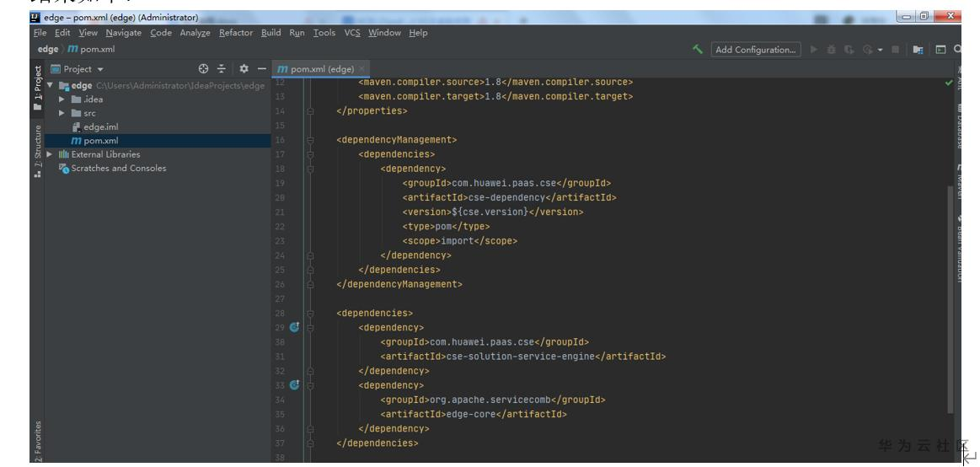This screenshot has height=467, width=980.
Task: Click the green Build Project hammer icon
Action: (x=699, y=50)
